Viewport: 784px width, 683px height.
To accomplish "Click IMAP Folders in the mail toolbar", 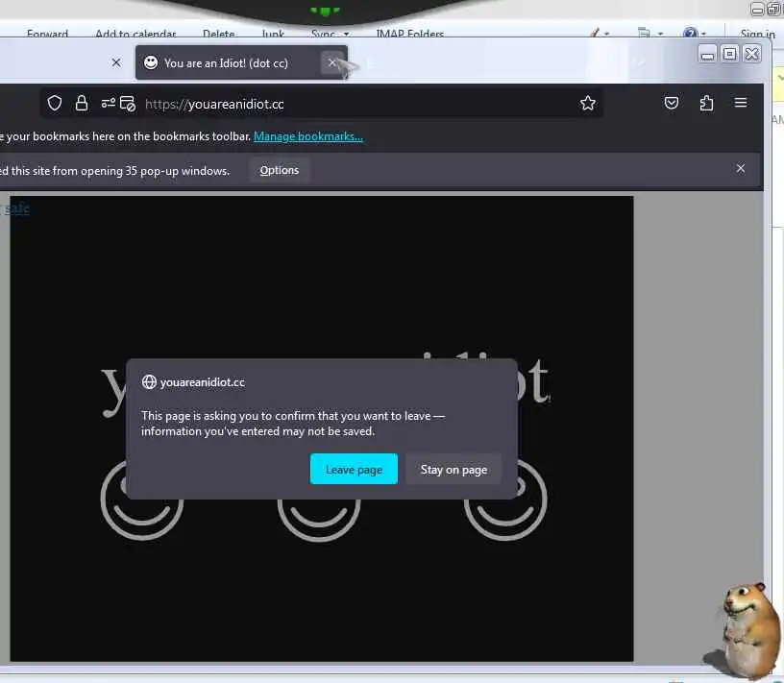I will (x=410, y=34).
